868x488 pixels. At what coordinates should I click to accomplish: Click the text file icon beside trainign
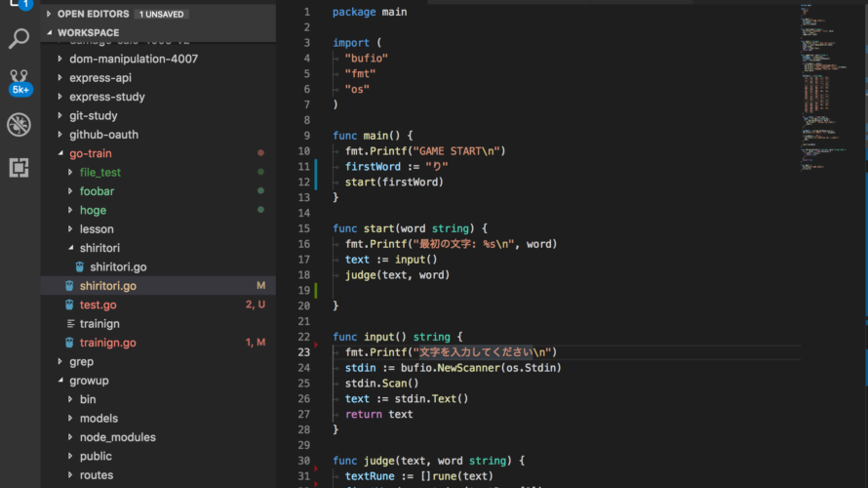(x=70, y=323)
